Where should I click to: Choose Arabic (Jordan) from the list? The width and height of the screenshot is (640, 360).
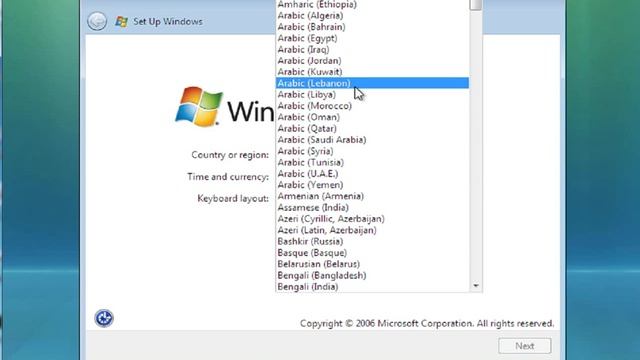372,61
